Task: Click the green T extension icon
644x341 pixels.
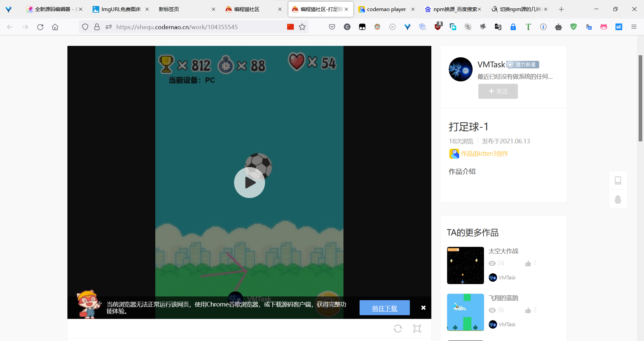Action: click(x=528, y=27)
